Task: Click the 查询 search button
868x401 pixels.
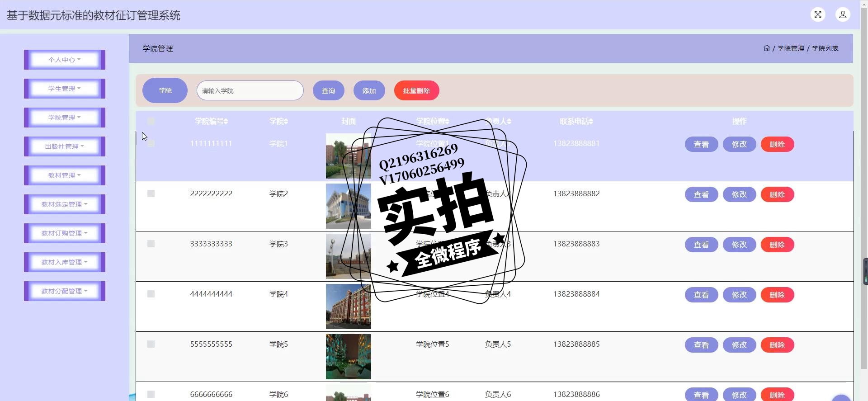Action: [329, 90]
